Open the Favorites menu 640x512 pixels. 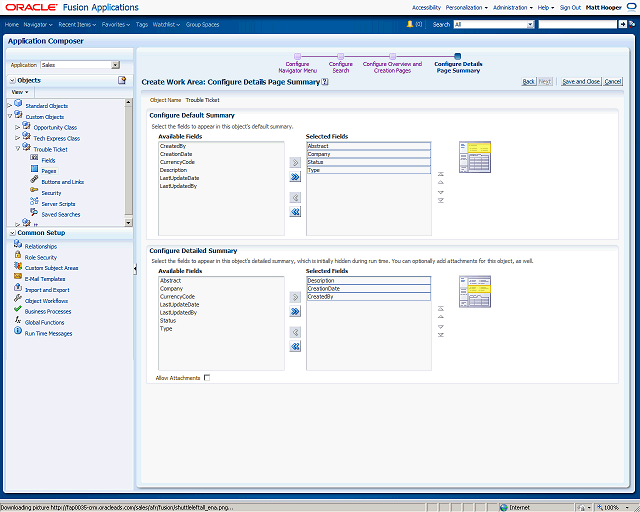pos(116,24)
